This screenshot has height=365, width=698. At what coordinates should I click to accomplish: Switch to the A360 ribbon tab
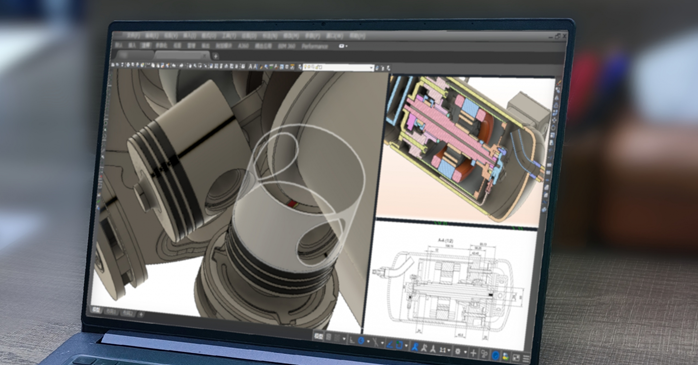(243, 46)
